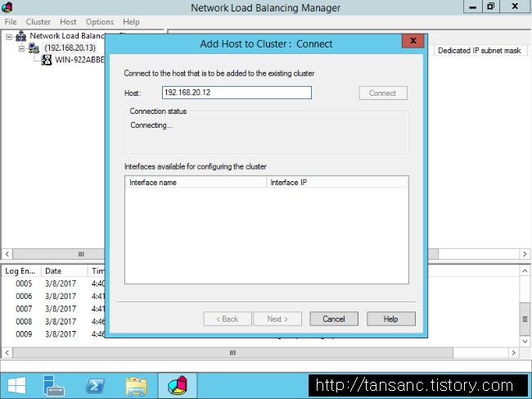The height and width of the screenshot is (399, 532).
Task: Click the Next button
Action: point(277,319)
